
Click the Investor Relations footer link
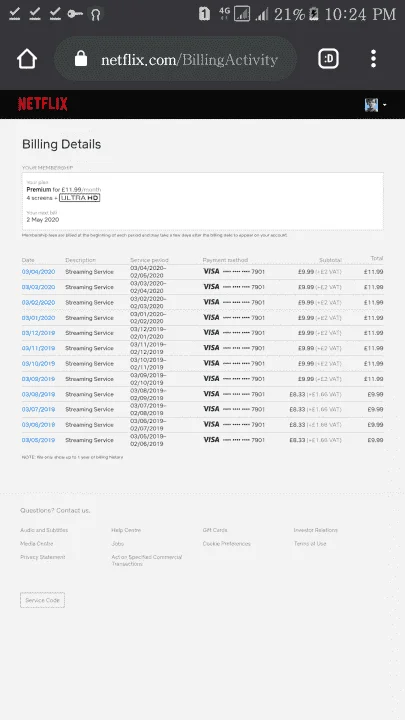[316, 530]
